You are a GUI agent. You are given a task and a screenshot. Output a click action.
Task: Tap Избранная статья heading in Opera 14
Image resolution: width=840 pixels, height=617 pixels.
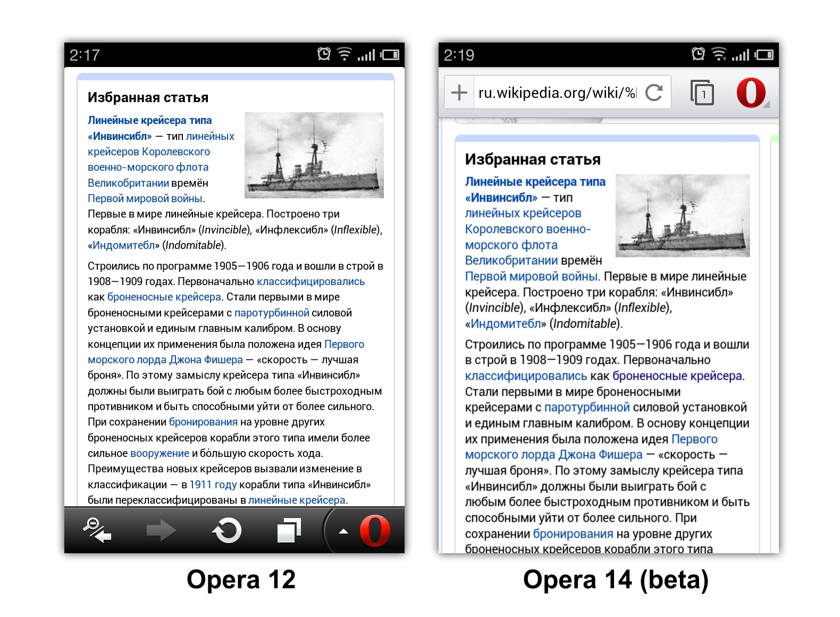pos(533,159)
